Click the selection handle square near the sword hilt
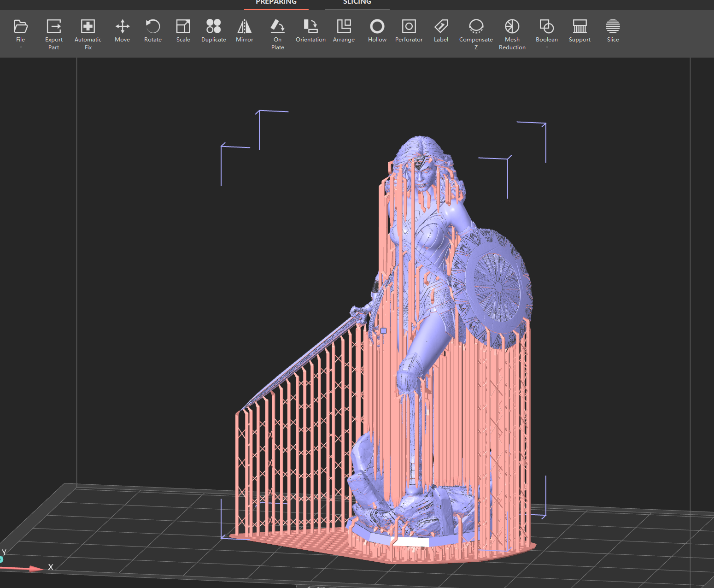The height and width of the screenshot is (588, 714). point(383,330)
